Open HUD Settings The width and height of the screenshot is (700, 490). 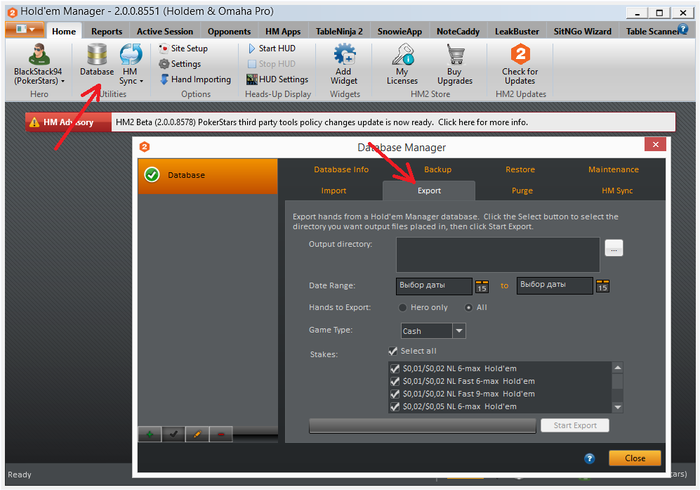pos(277,79)
